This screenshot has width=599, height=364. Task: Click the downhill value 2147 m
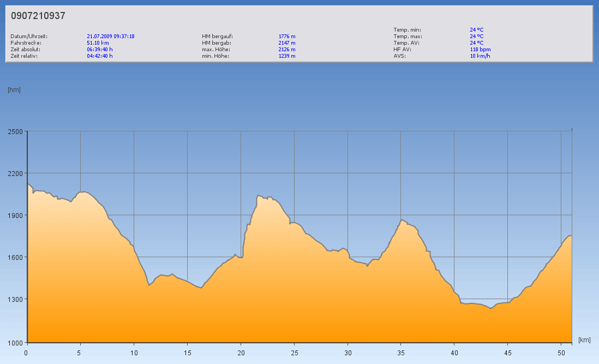pyautogui.click(x=287, y=43)
